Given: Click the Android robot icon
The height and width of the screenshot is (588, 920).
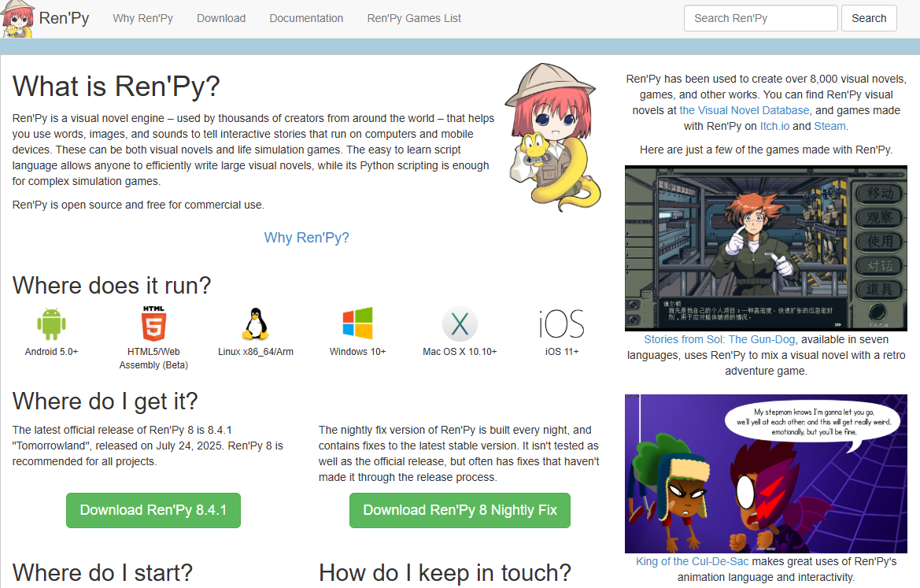Looking at the screenshot, I should (52, 324).
